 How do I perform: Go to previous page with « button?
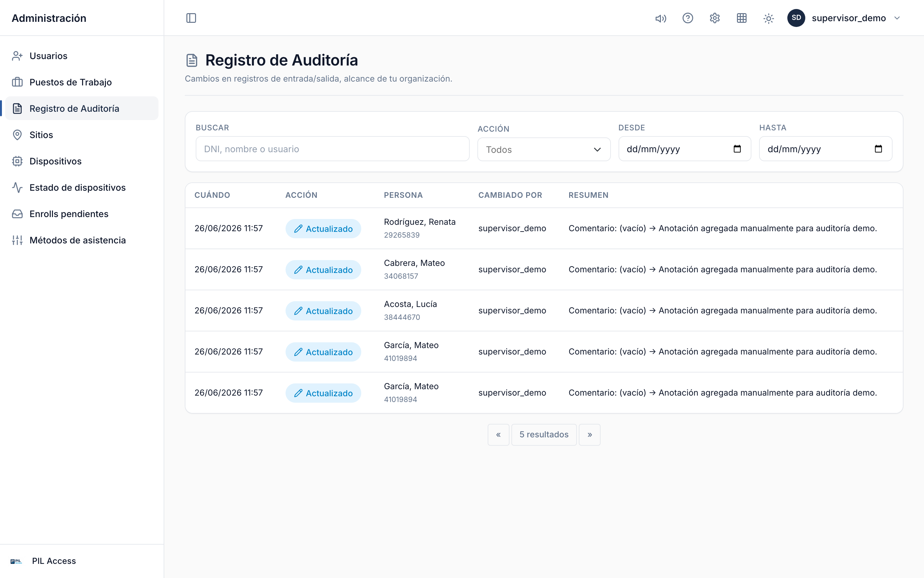click(x=498, y=435)
